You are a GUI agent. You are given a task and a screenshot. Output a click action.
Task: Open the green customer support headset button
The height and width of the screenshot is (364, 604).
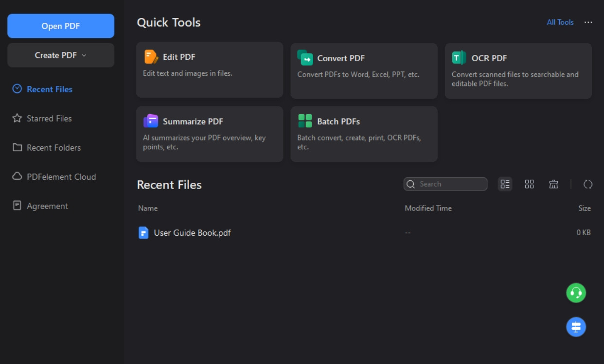(x=576, y=293)
